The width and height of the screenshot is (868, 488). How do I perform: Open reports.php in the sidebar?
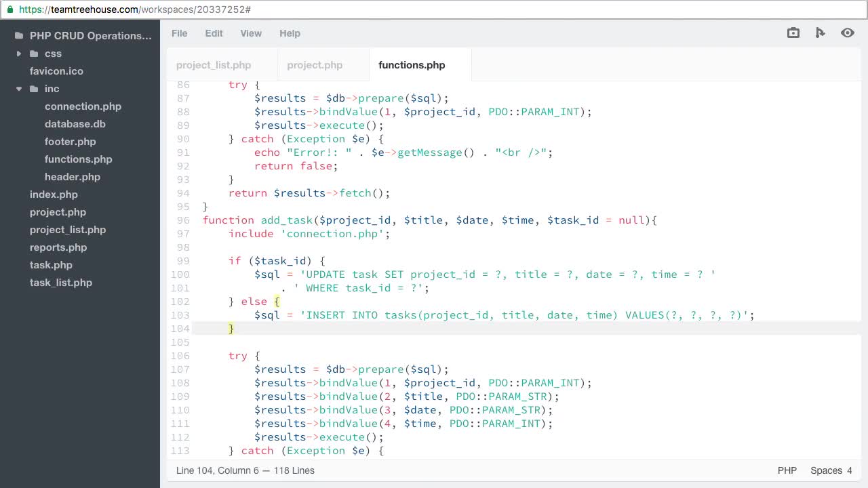point(58,247)
